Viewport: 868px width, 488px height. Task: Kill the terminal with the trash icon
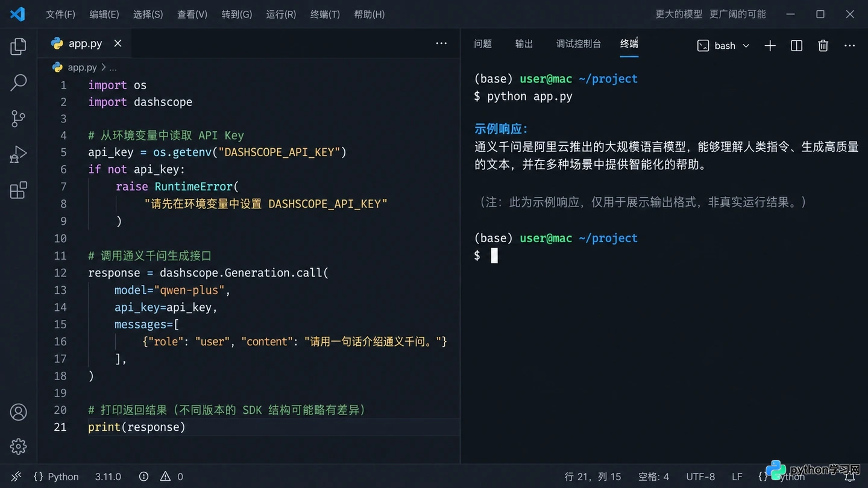click(x=823, y=46)
